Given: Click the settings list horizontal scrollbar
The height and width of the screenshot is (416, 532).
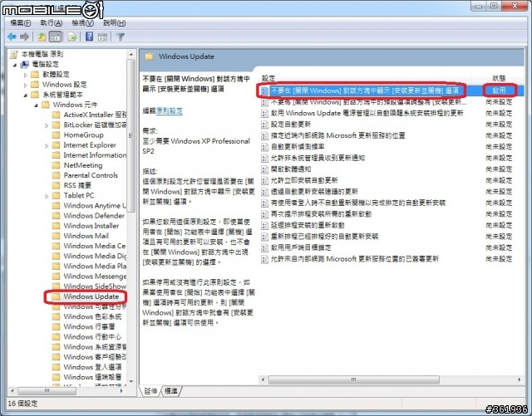Looking at the screenshot, I should click(x=354, y=379).
